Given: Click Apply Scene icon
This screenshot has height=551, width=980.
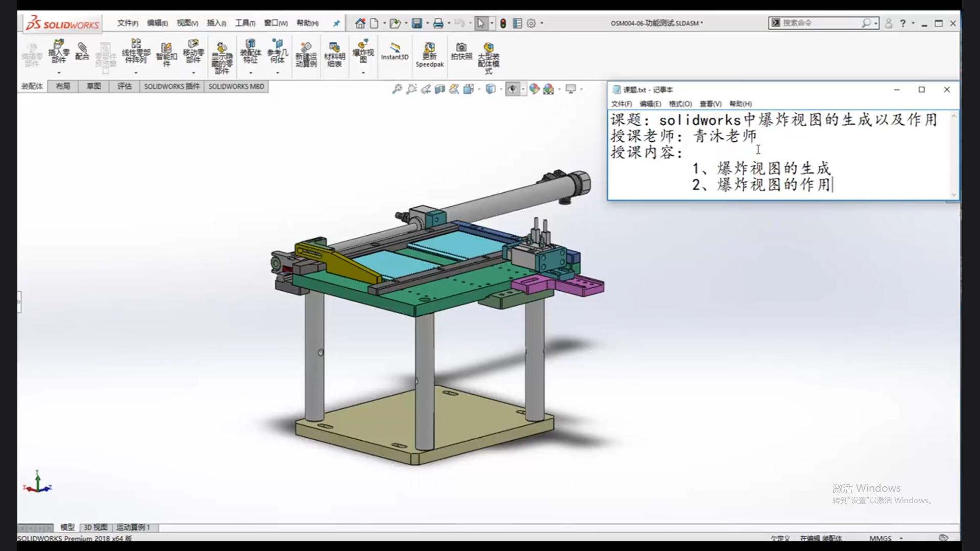Looking at the screenshot, I should 549,89.
